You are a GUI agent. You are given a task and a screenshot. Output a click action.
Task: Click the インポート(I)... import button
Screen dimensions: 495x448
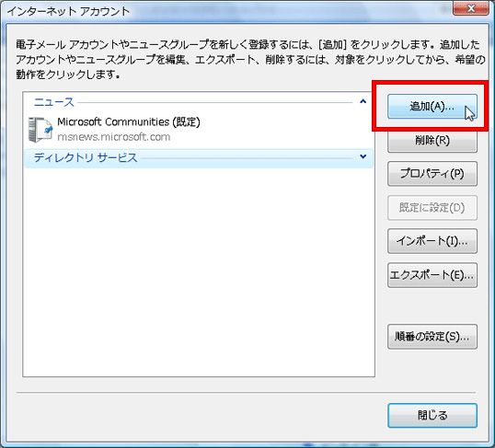pos(432,241)
